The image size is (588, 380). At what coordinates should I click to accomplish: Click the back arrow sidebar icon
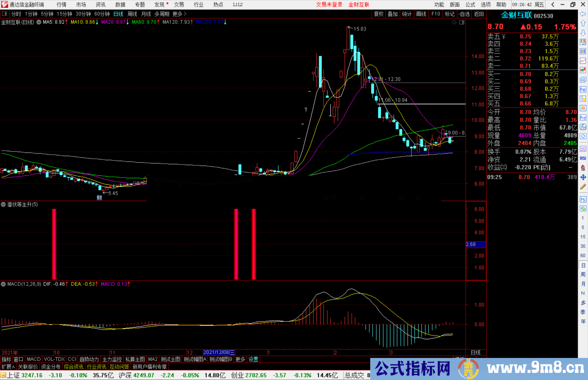pos(583,14)
